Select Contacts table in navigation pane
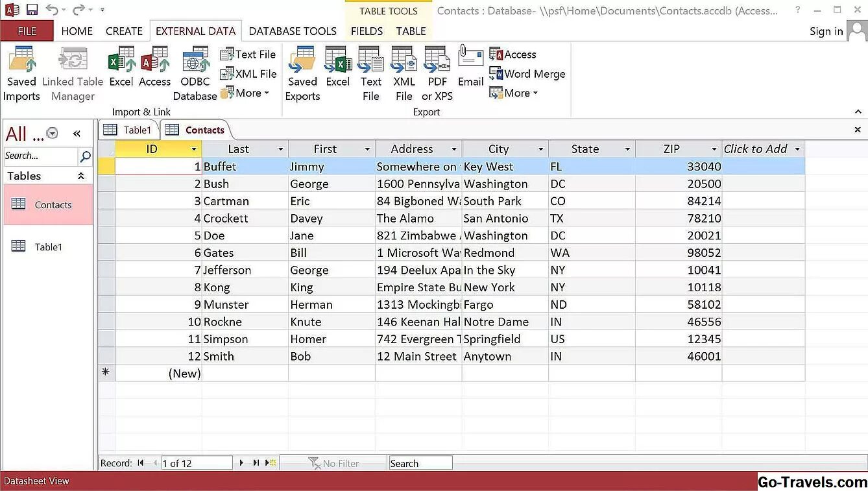This screenshot has width=868, height=491. tap(48, 205)
